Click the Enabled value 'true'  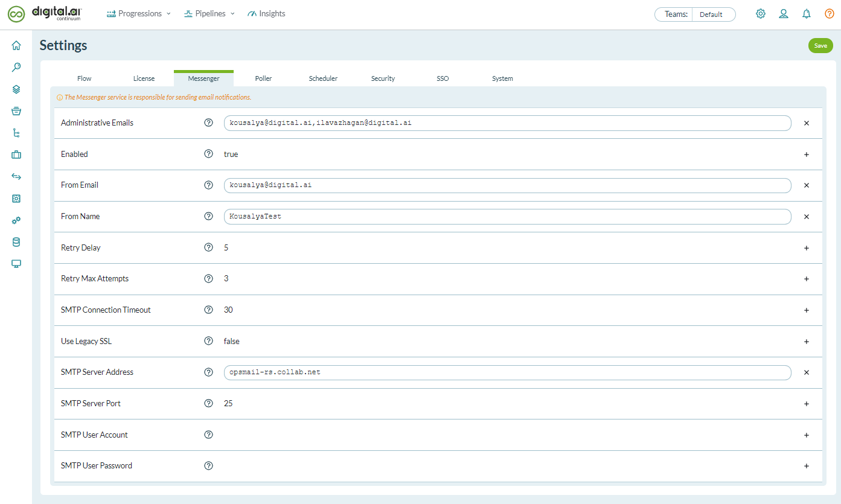tap(231, 155)
